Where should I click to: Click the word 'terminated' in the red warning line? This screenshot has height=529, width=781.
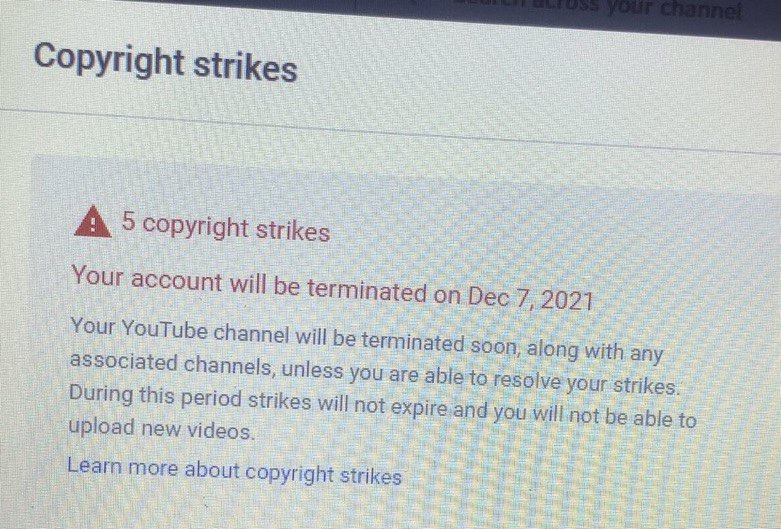(367, 290)
